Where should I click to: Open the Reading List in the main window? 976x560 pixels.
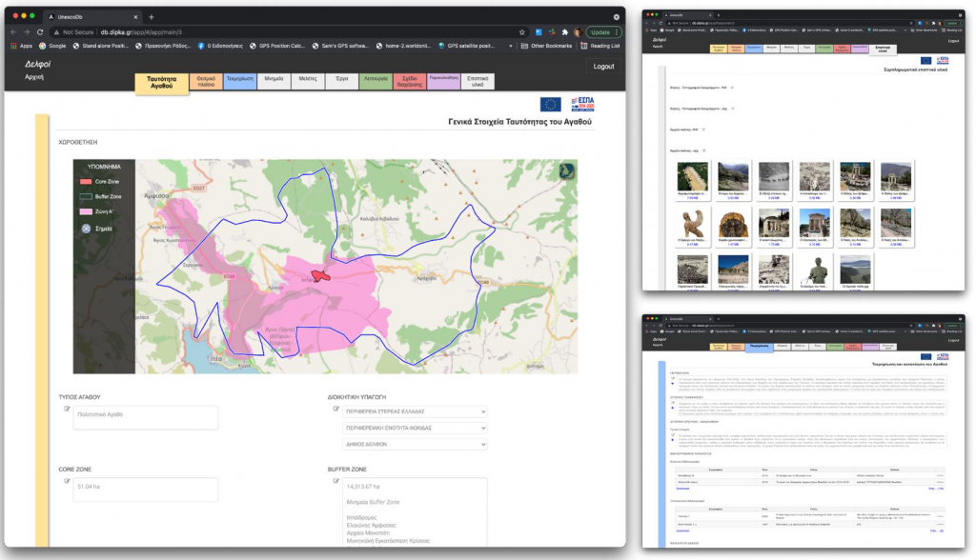[600, 46]
